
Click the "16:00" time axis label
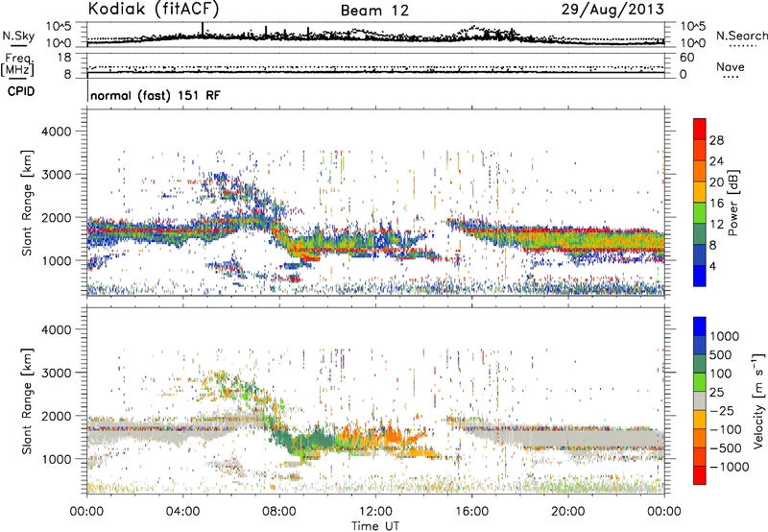[x=471, y=512]
